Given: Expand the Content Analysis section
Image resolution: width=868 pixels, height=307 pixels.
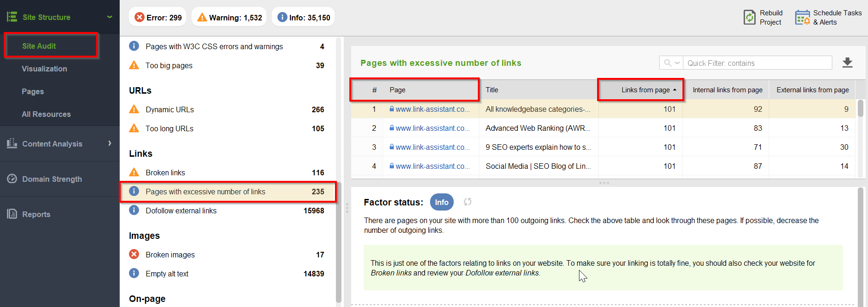Looking at the screenshot, I should tap(110, 143).
